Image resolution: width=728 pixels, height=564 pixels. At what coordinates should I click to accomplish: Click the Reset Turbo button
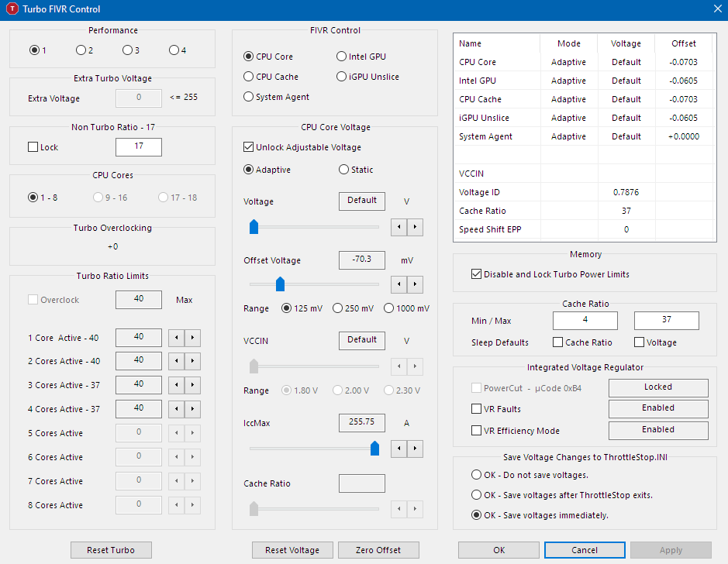111,550
